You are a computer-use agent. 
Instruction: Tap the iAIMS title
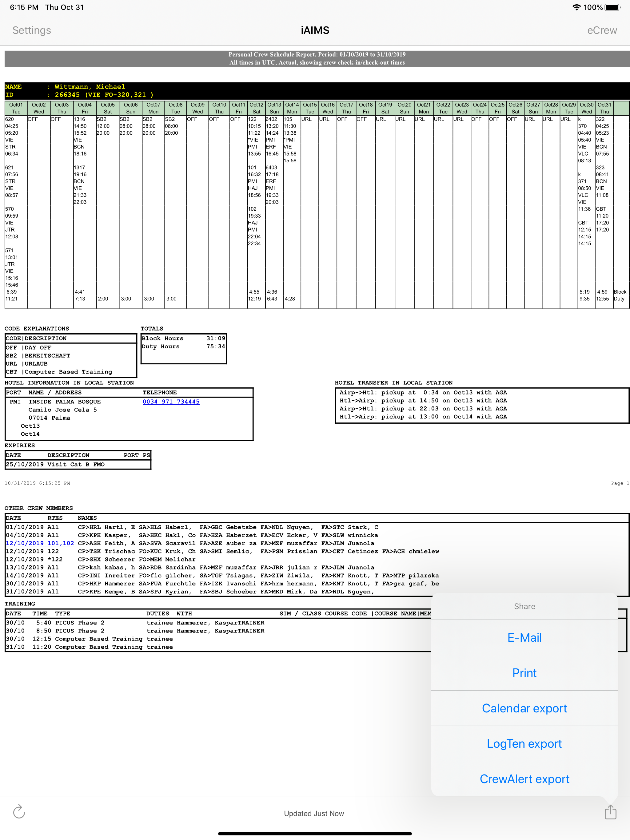tap(315, 30)
